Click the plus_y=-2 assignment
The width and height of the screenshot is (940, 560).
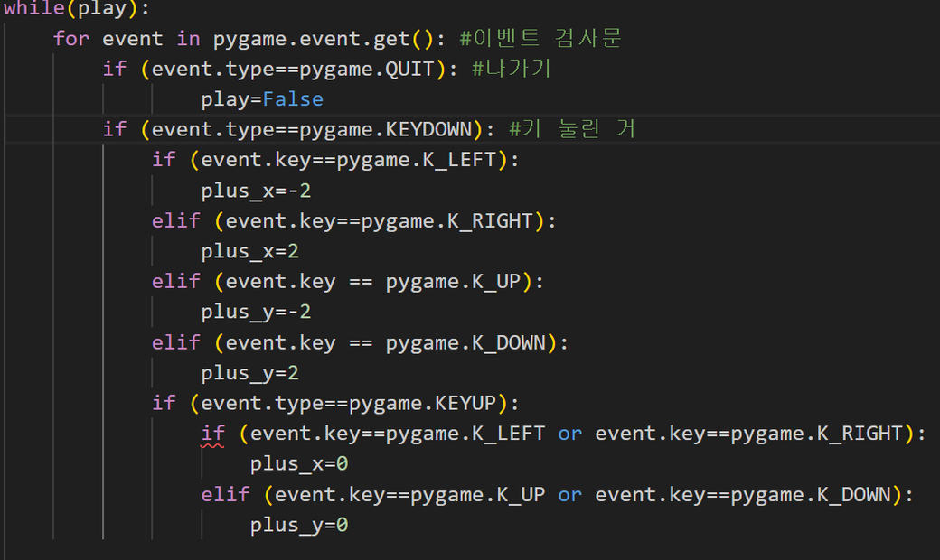(257, 312)
